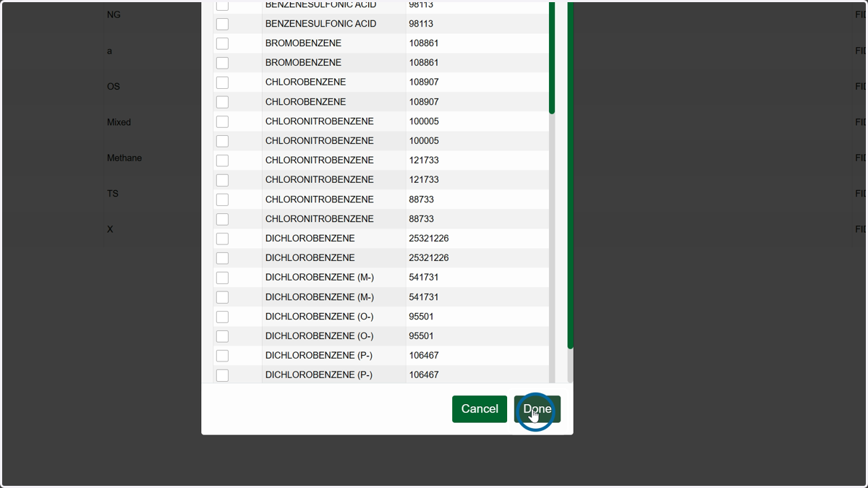
Task: Tick the second BROMOBENZENE checkbox
Action: (222, 63)
